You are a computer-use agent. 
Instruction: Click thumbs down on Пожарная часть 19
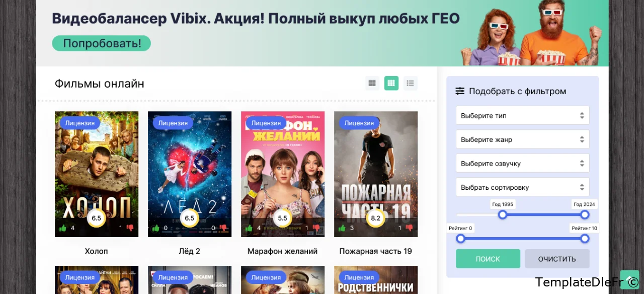coord(410,228)
